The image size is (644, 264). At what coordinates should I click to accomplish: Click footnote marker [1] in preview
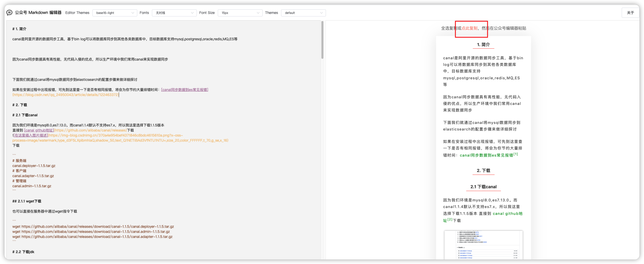[x=515, y=154]
